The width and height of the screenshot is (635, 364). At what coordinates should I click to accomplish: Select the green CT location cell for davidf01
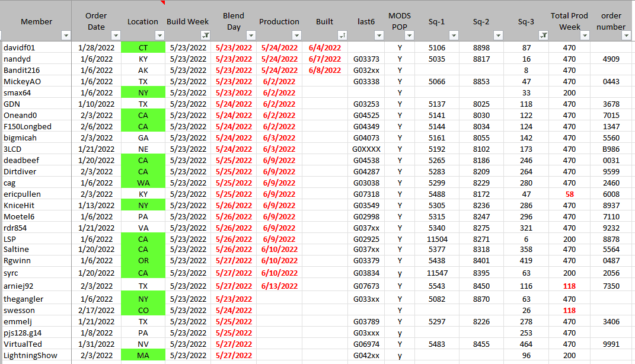pos(143,47)
